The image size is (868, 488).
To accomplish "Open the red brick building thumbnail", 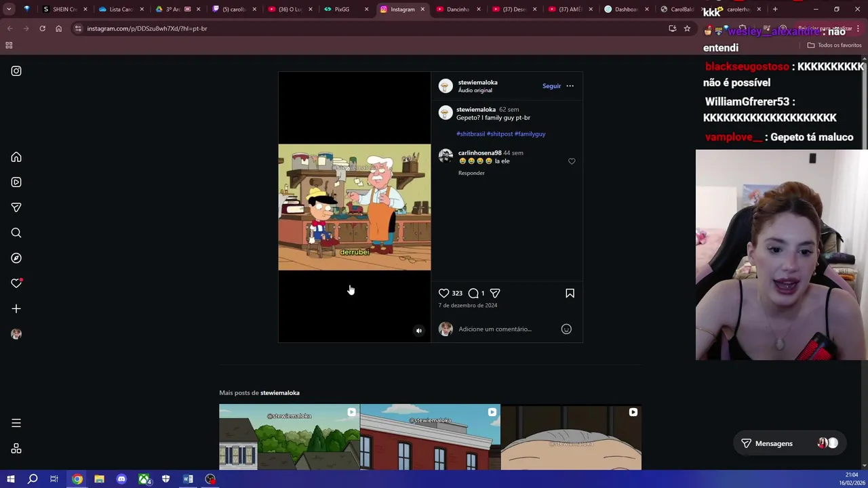I will coord(430,437).
